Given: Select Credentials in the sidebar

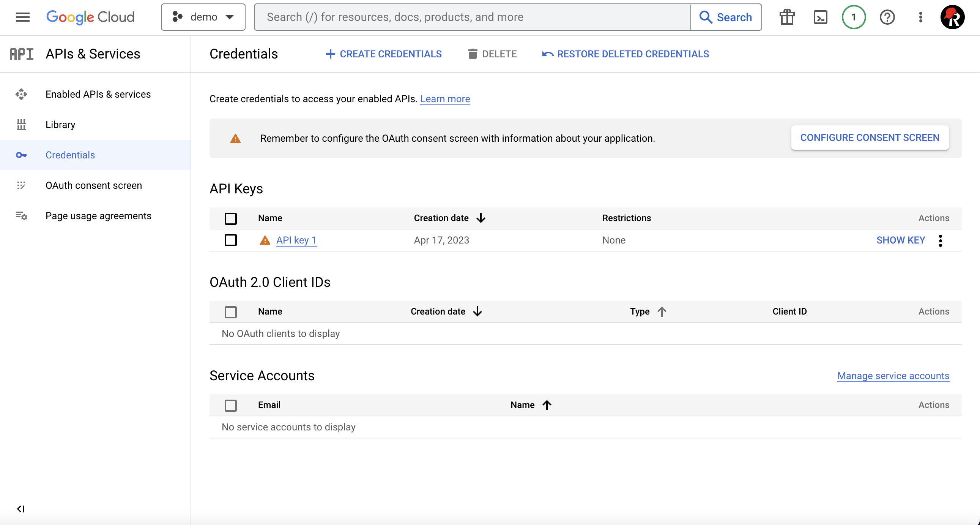Looking at the screenshot, I should (95, 155).
